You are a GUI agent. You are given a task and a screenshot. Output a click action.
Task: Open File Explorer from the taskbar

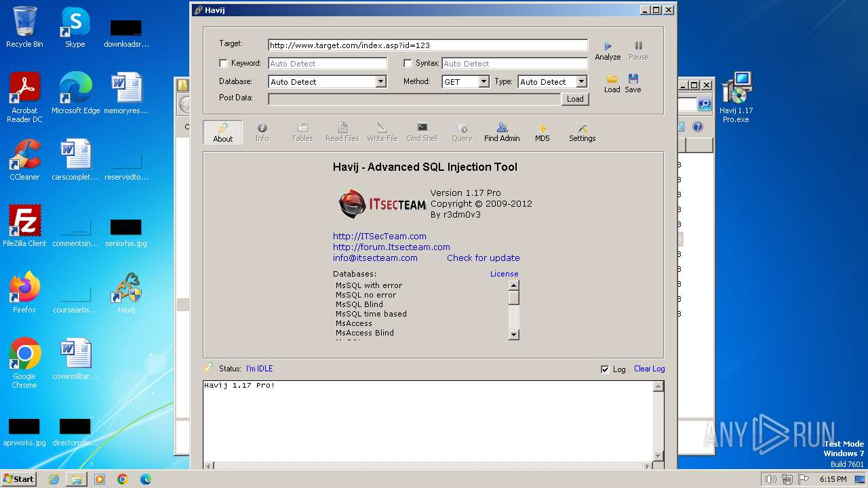tap(77, 479)
